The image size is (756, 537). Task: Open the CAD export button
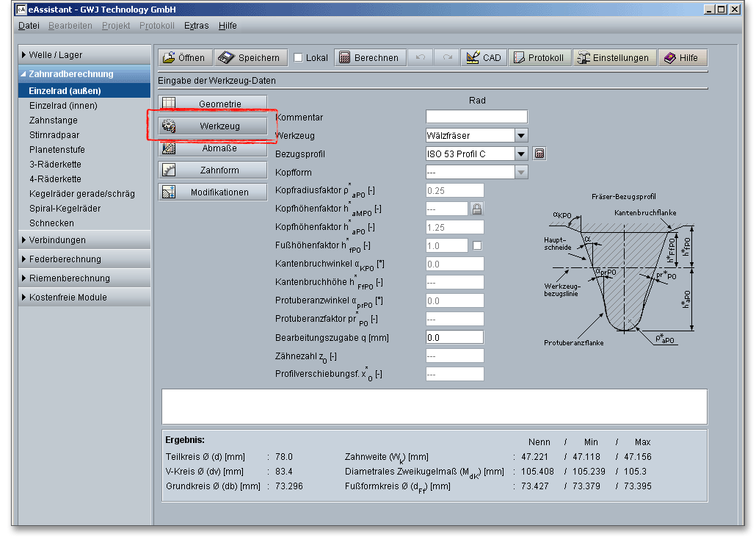(x=483, y=58)
